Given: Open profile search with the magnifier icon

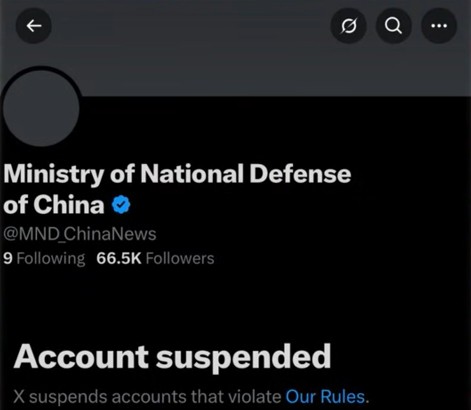Looking at the screenshot, I should (394, 26).
